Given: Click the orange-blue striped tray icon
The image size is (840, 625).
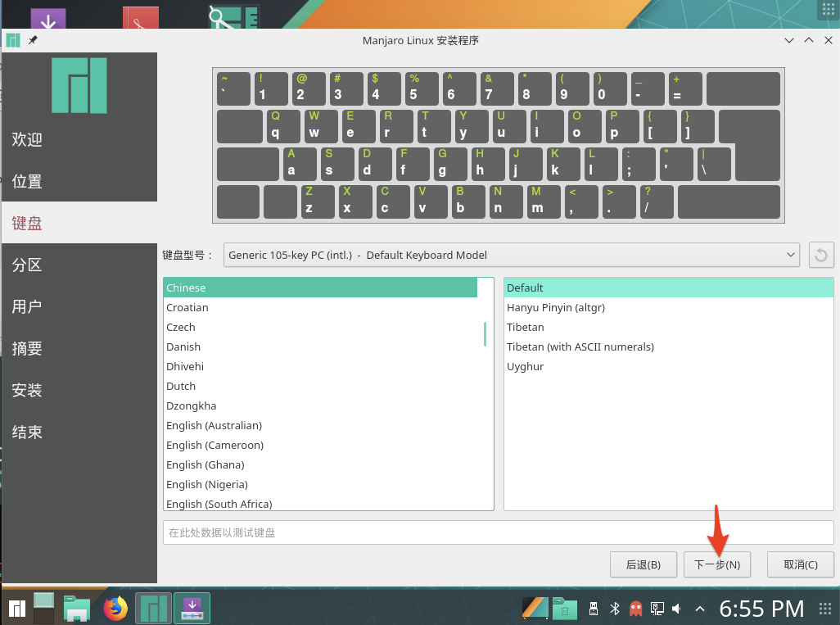Looking at the screenshot, I should coord(535,609).
